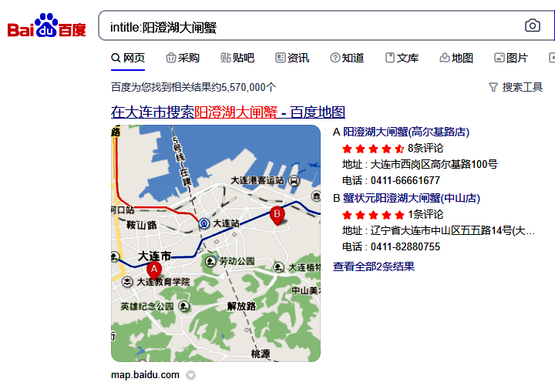
Task: Click map.baidu.com source text
Action: coord(145,375)
